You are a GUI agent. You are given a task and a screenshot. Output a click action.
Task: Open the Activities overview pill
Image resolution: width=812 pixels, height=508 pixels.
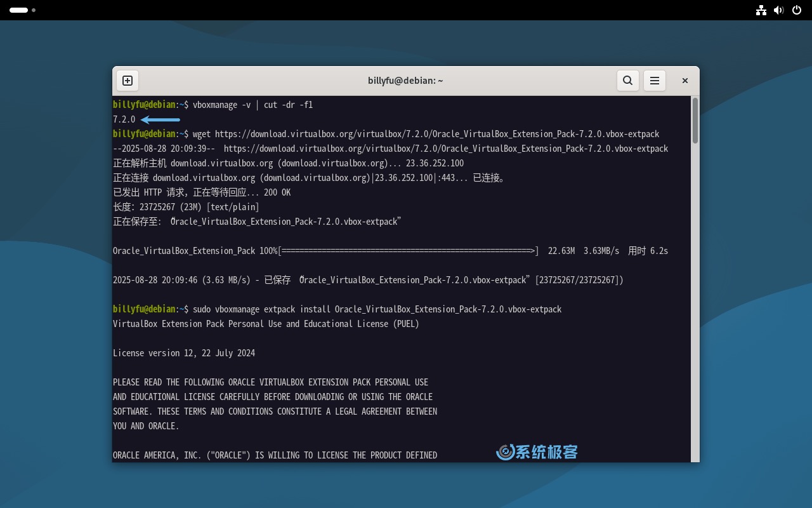(23, 10)
